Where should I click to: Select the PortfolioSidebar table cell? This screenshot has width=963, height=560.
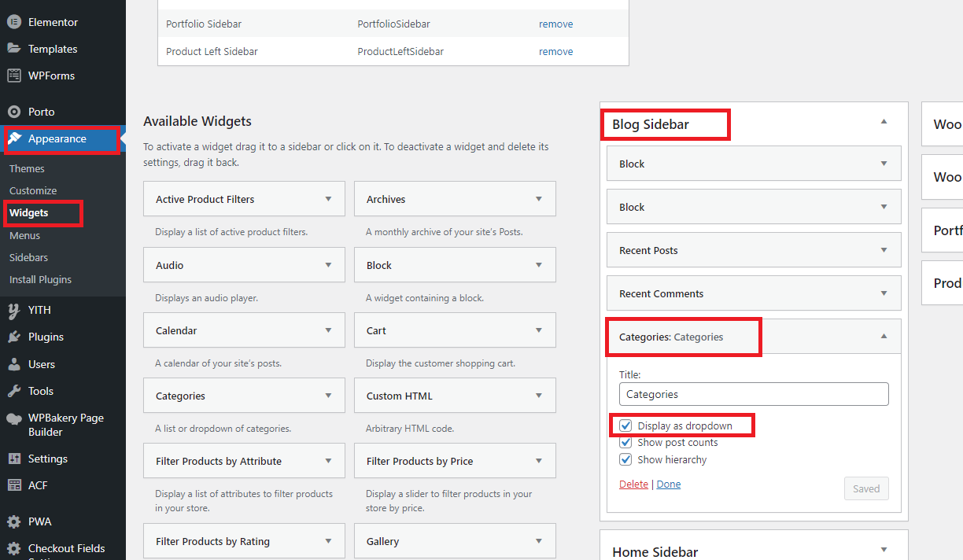tap(394, 24)
